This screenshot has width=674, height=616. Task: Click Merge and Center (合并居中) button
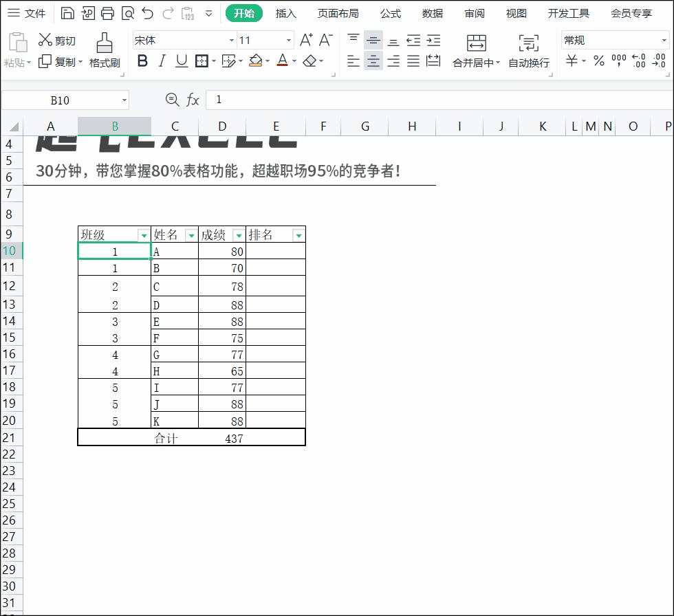coord(476,51)
